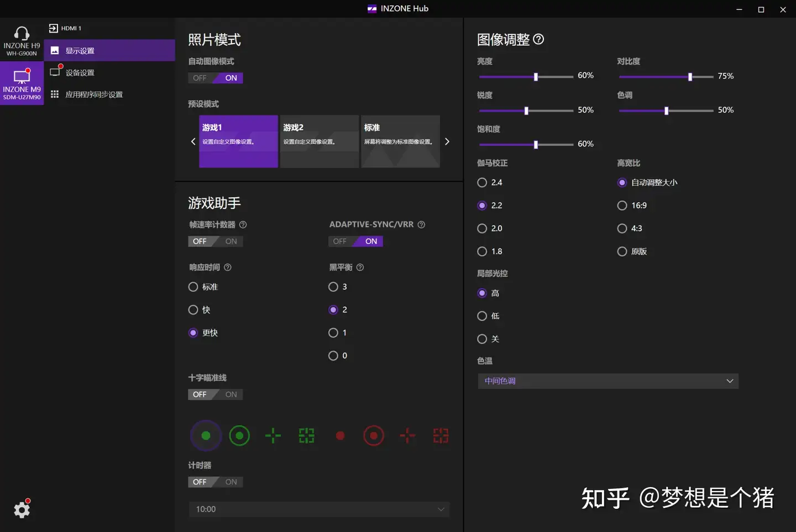The height and width of the screenshot is (532, 796).
Task: Select the INZONE M9 monitor device
Action: (x=22, y=83)
